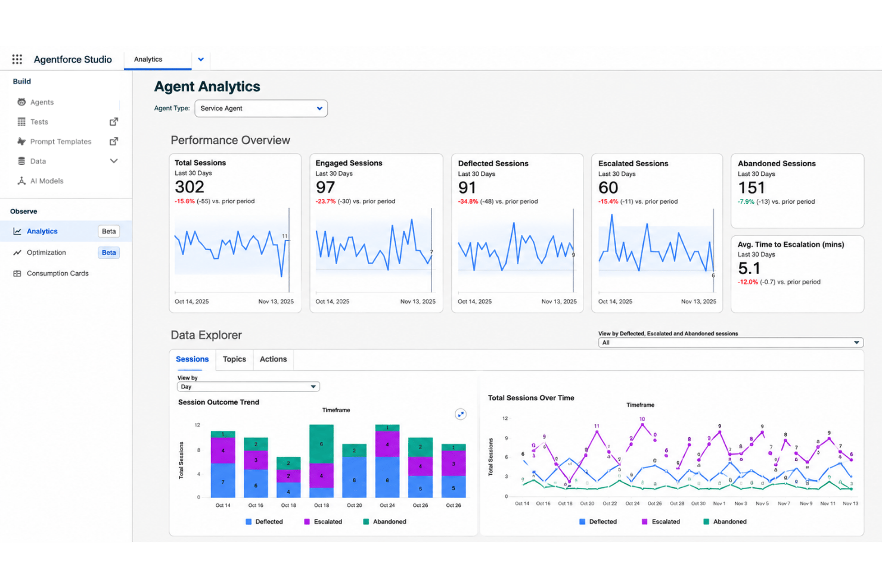
Task: Expand the Session Outcome Trend chart
Action: [461, 414]
